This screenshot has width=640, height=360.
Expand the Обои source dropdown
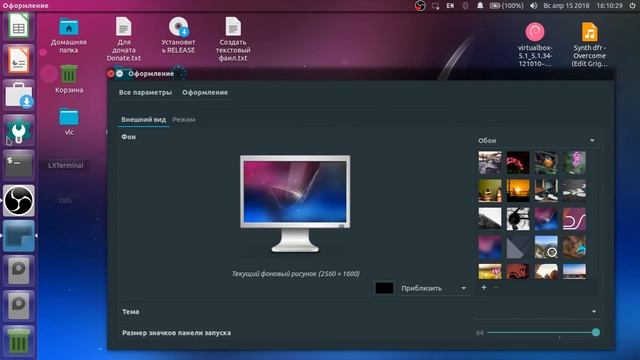[x=537, y=140]
